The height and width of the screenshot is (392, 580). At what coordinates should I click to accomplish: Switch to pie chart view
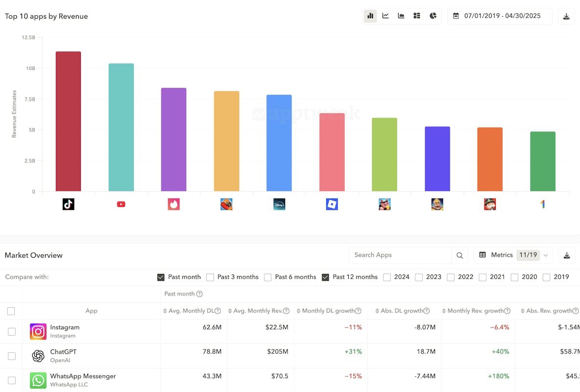[x=433, y=16]
